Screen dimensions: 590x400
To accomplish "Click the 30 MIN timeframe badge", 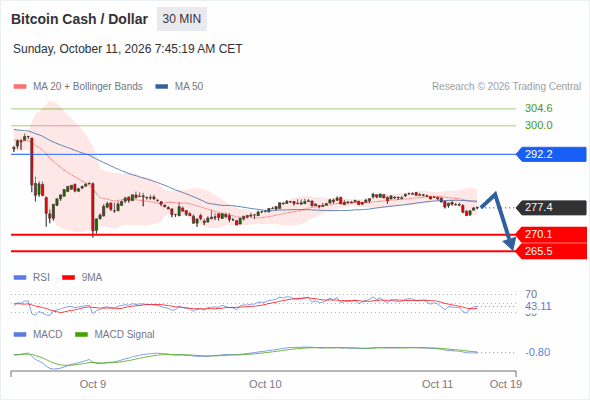I will [182, 19].
